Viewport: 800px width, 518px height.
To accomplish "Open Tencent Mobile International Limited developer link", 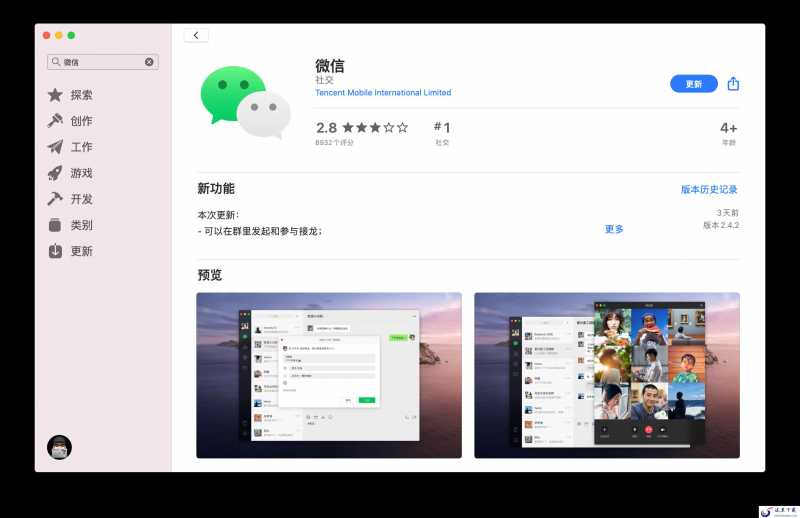I will click(383, 92).
